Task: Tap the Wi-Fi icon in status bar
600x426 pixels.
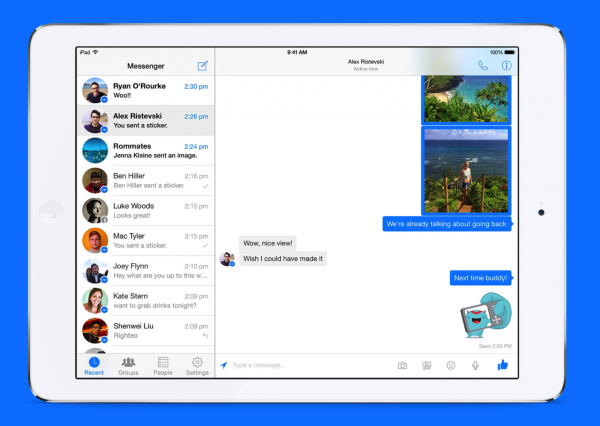Action: coord(95,52)
